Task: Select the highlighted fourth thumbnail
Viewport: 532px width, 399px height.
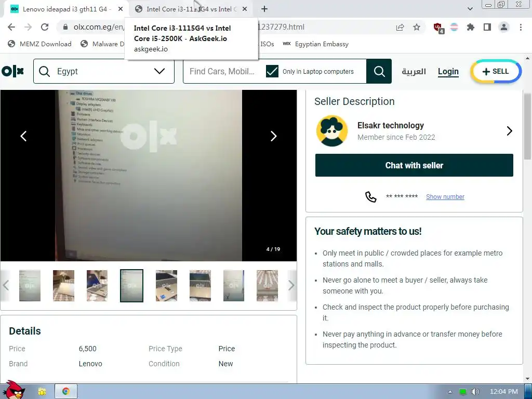Action: click(x=131, y=285)
